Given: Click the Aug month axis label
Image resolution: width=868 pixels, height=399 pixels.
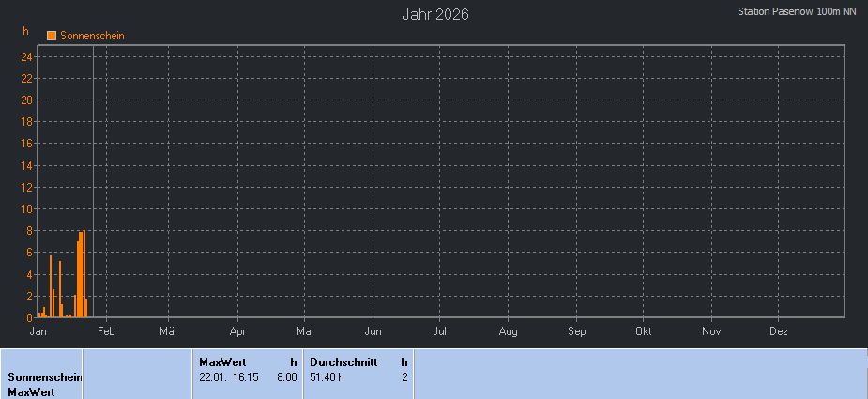Looking at the screenshot, I should pyautogui.click(x=508, y=331).
